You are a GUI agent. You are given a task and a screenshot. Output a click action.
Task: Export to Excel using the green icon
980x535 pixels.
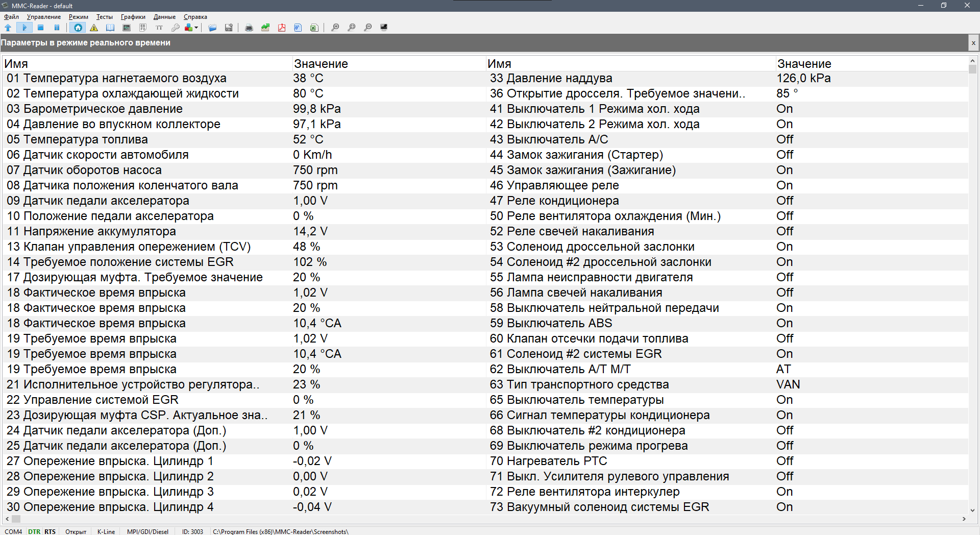[x=314, y=28]
